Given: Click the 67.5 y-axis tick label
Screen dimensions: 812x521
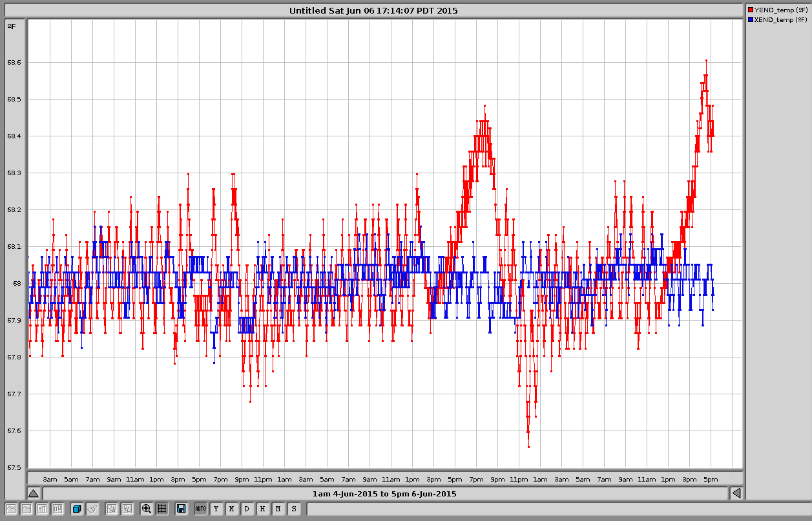Looking at the screenshot, I should pos(14,468).
